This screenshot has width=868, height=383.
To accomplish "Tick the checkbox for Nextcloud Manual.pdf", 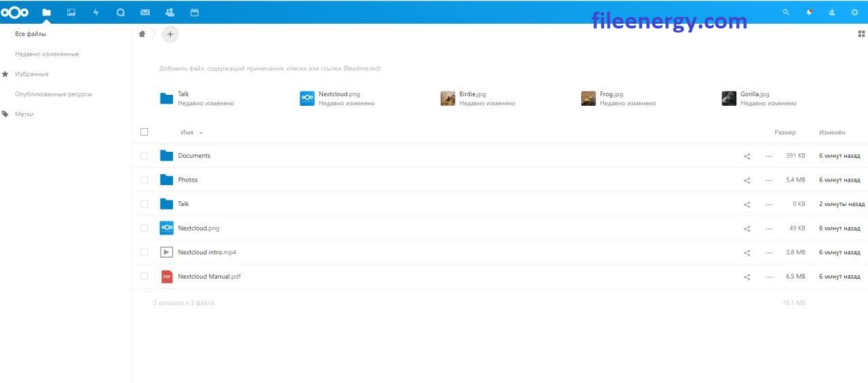I will click(x=144, y=276).
